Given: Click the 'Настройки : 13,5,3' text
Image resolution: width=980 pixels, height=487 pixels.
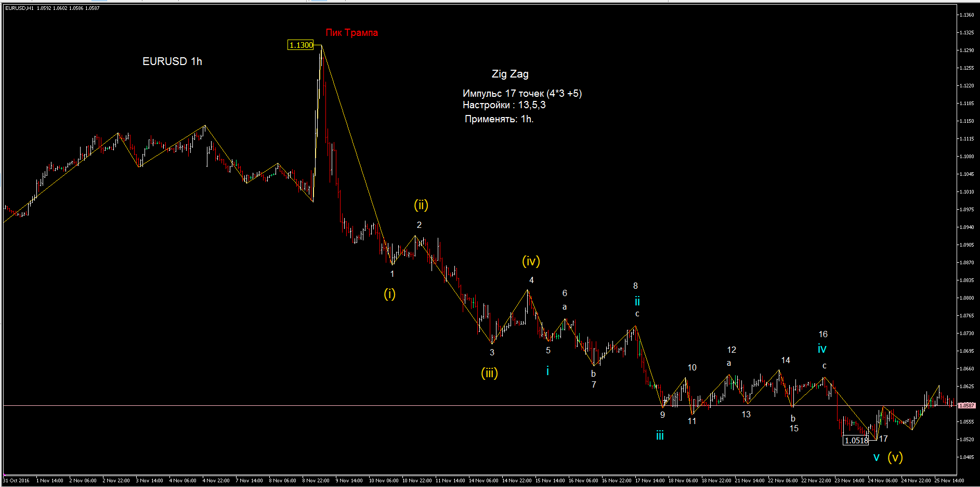Looking at the screenshot, I should coord(504,105).
